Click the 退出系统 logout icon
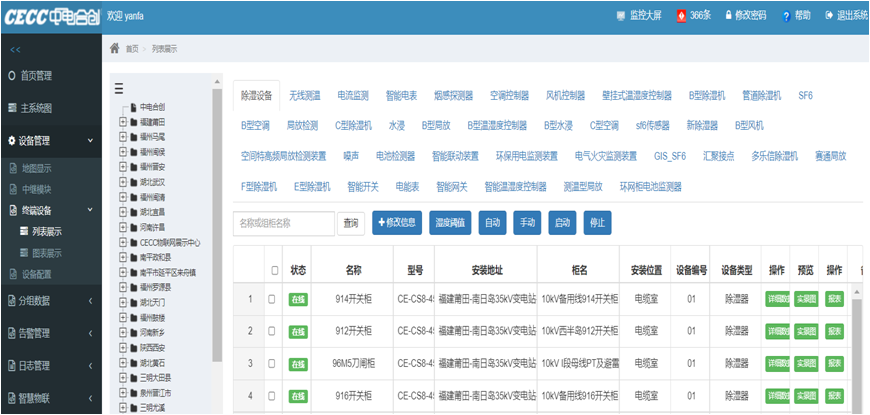Viewport: 870px width, 415px height. pos(830,15)
